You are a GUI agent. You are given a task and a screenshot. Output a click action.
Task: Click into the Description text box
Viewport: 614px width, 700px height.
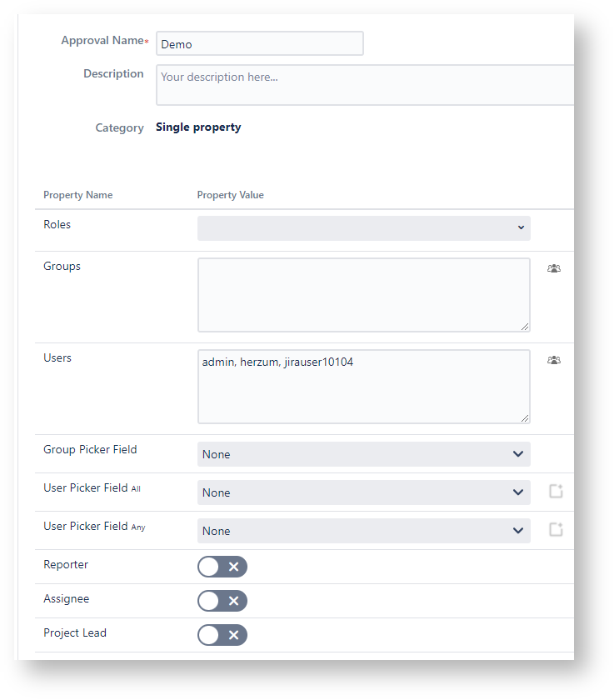coord(365,85)
